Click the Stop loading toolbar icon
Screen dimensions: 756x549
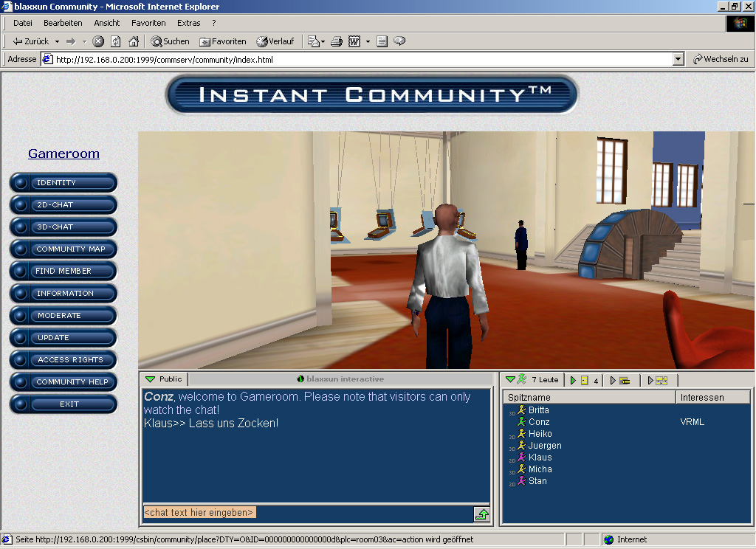(98, 41)
